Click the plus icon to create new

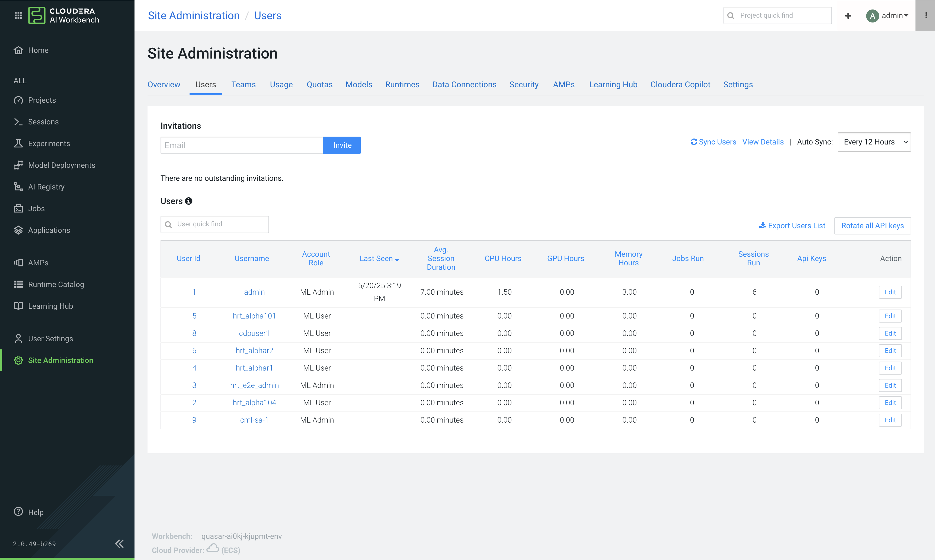848,15
